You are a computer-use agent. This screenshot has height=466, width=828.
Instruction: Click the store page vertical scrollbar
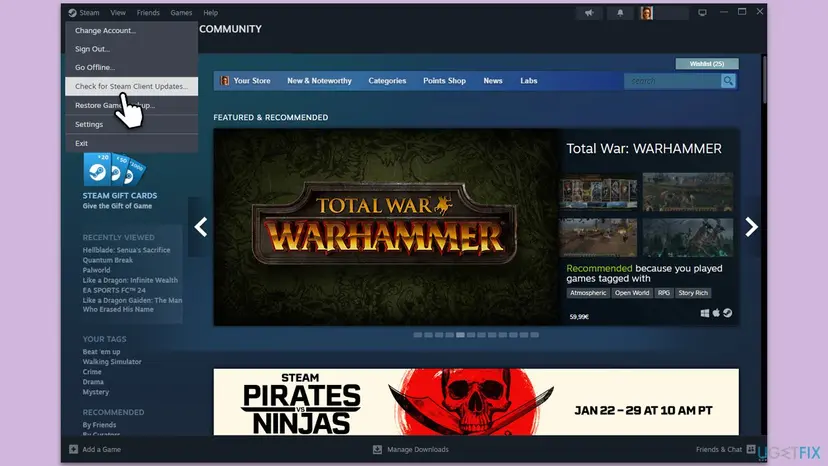[x=764, y=79]
